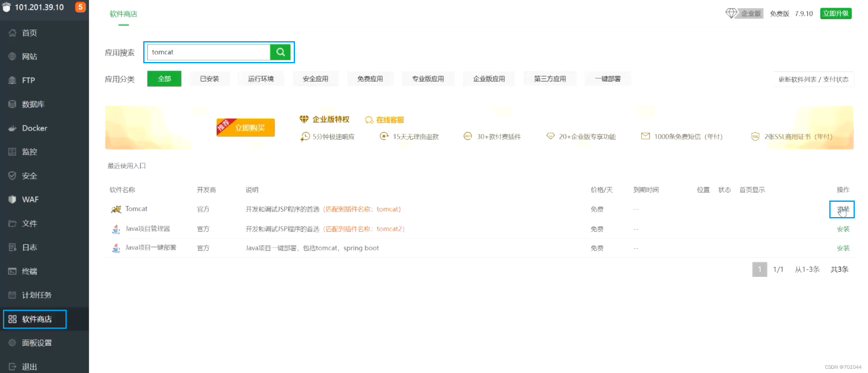Image resolution: width=868 pixels, height=373 pixels.
Task: Select the 第三方应用 category tab
Action: coord(550,79)
